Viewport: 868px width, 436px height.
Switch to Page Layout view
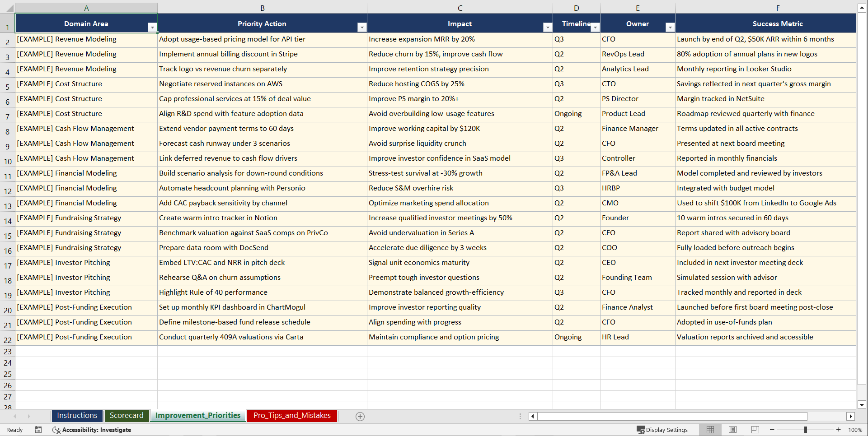tap(732, 430)
